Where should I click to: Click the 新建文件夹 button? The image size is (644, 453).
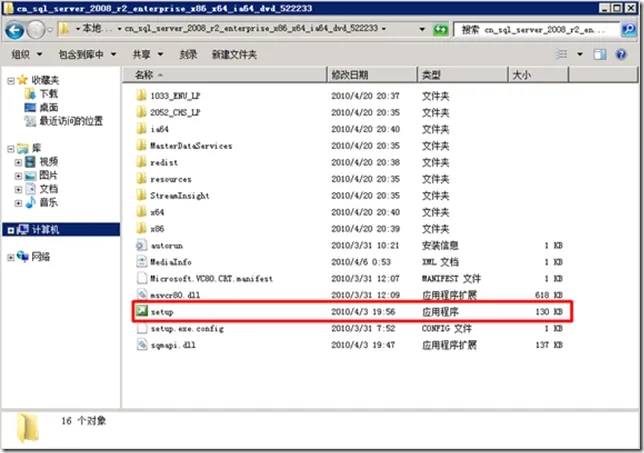tap(234, 54)
